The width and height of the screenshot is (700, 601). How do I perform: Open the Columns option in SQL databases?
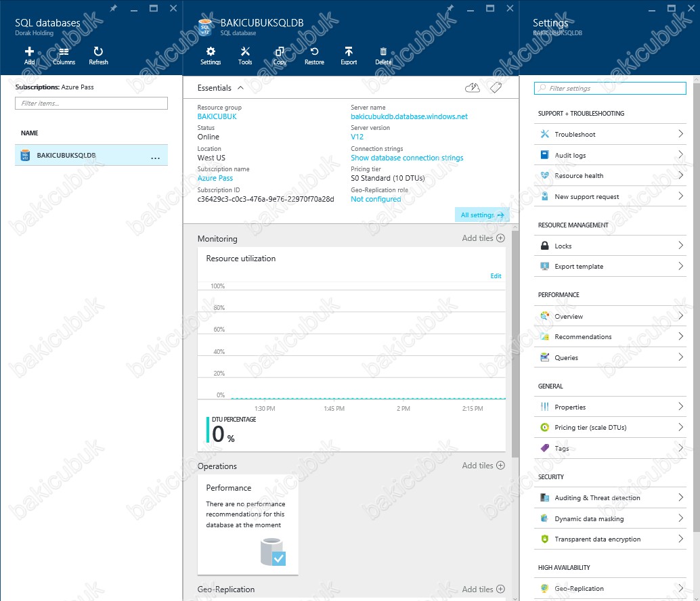[64, 55]
